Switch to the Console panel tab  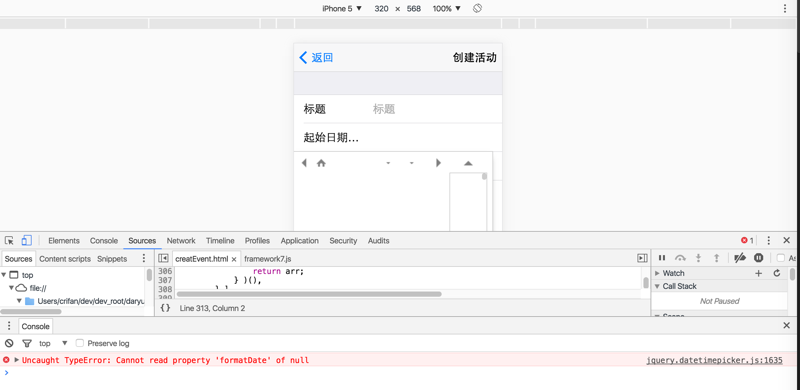coord(104,240)
